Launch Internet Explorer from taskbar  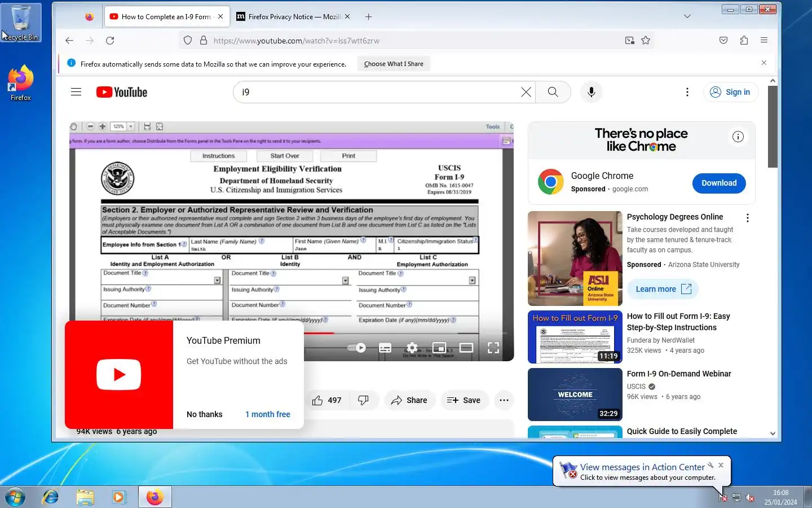pos(51,497)
